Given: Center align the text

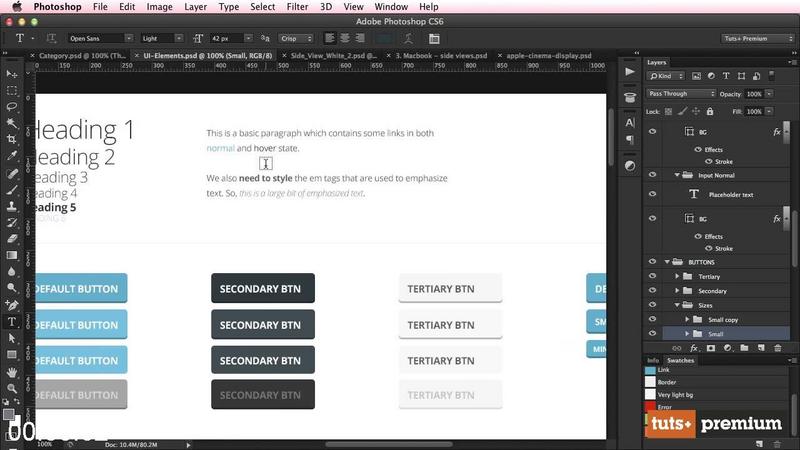Looking at the screenshot, I should tap(345, 38).
